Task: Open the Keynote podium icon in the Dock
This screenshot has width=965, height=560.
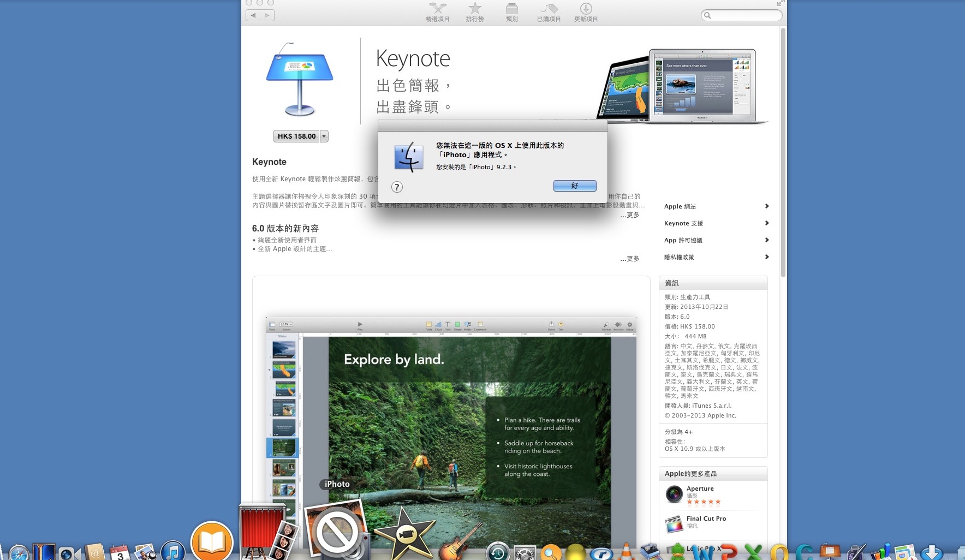Action: [x=829, y=551]
